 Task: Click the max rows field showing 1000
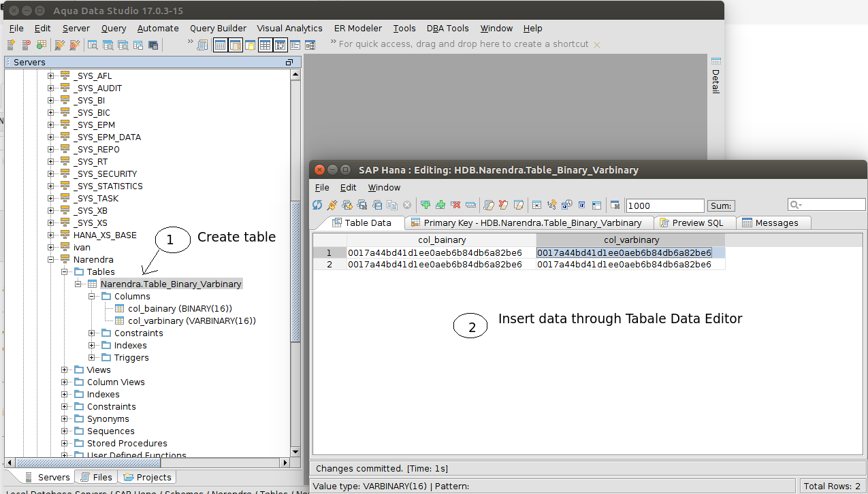click(x=664, y=205)
